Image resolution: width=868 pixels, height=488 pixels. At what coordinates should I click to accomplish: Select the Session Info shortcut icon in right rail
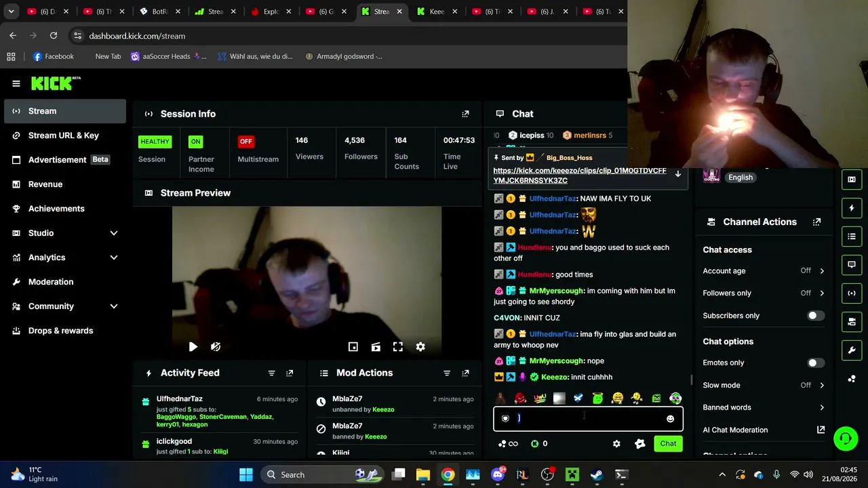852,293
